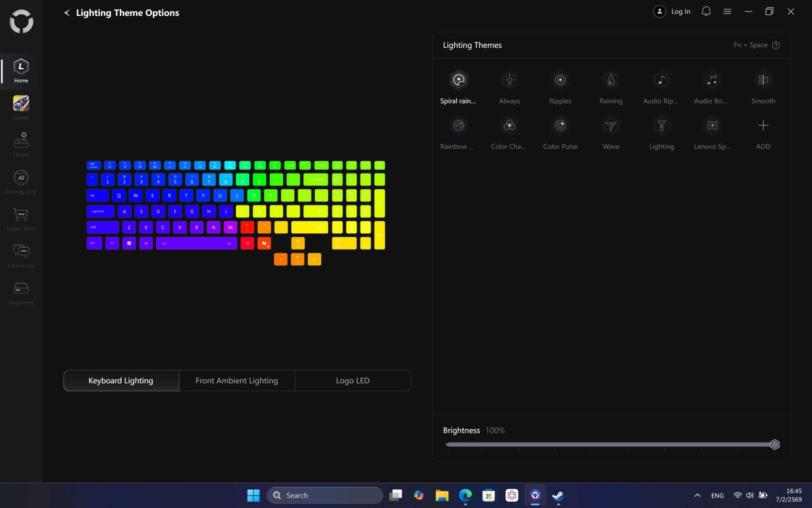This screenshot has width=812, height=508.
Task: Apply the Color Change theme
Action: [x=509, y=126]
